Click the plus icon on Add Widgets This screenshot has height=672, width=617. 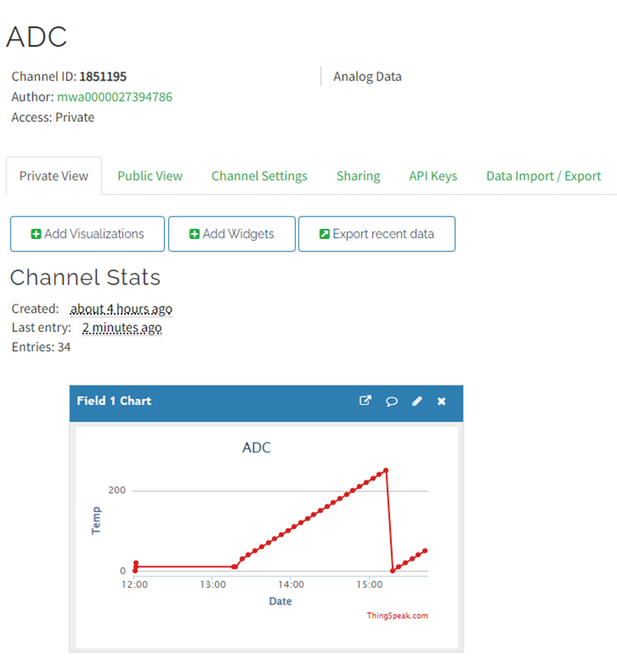(x=194, y=234)
